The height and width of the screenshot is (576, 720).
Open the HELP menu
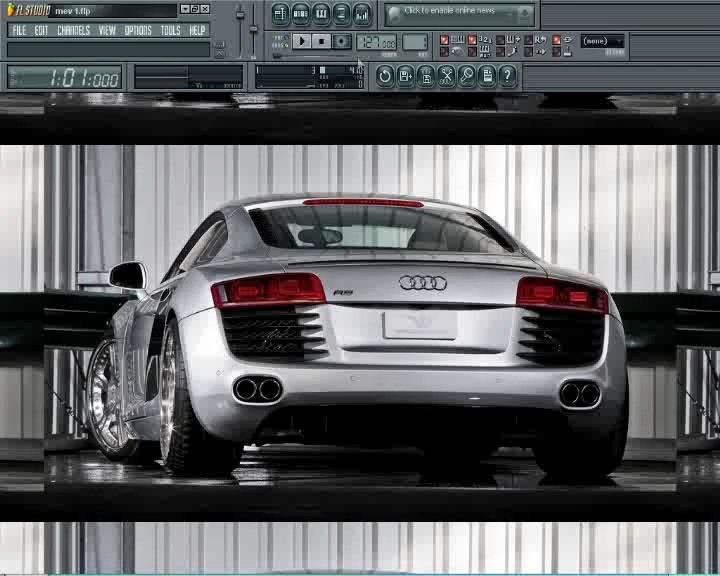coord(197,30)
